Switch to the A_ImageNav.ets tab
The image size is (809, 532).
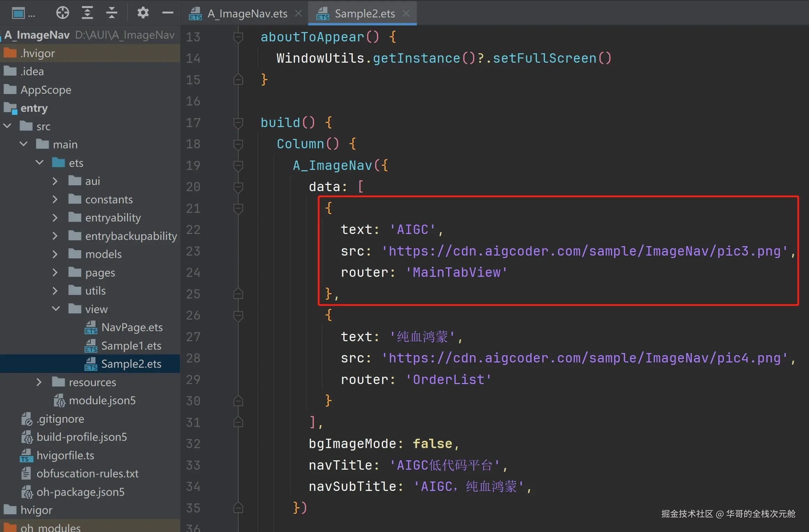tap(247, 14)
